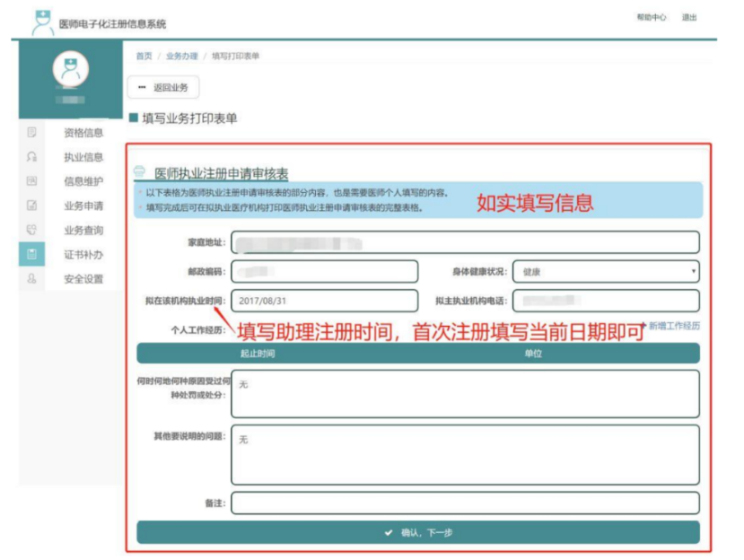Click the 安全设置 sidebar icon

(x=31, y=278)
